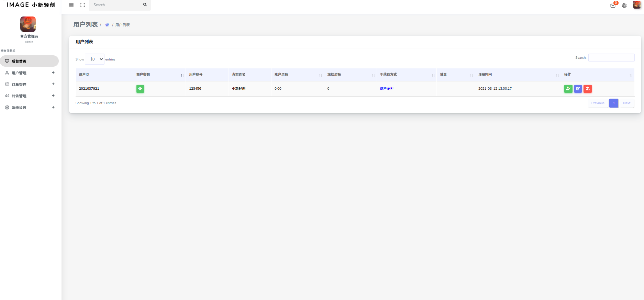Image resolution: width=644 pixels, height=300 pixels.
Task: Click the red ban user button
Action: click(588, 89)
